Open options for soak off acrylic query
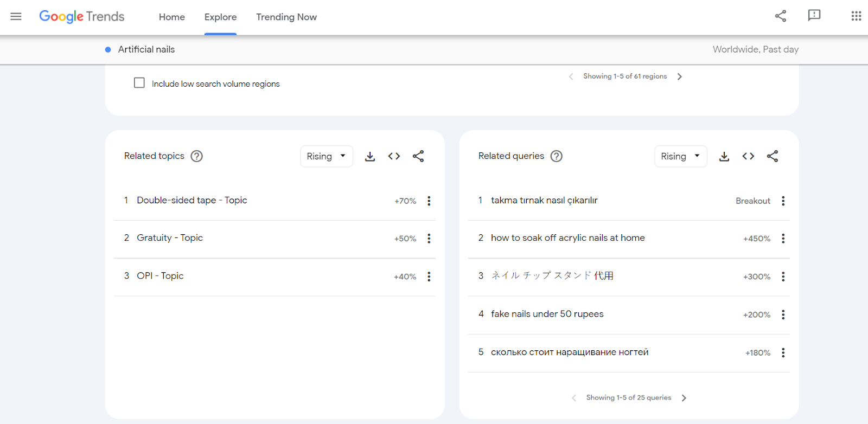Viewport: 868px width, 424px height. (783, 239)
